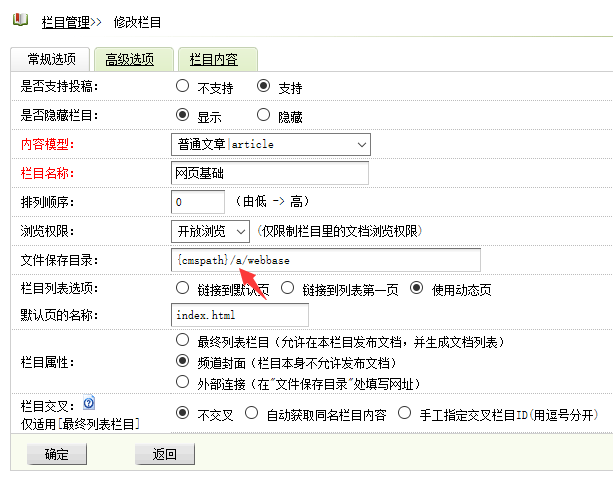
Task: Click the red 栏目名称 label
Action: tap(47, 173)
